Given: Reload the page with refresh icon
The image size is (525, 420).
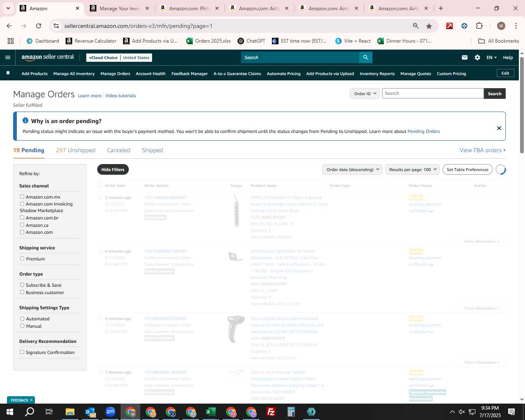Looking at the screenshot, I should pyautogui.click(x=39, y=26).
